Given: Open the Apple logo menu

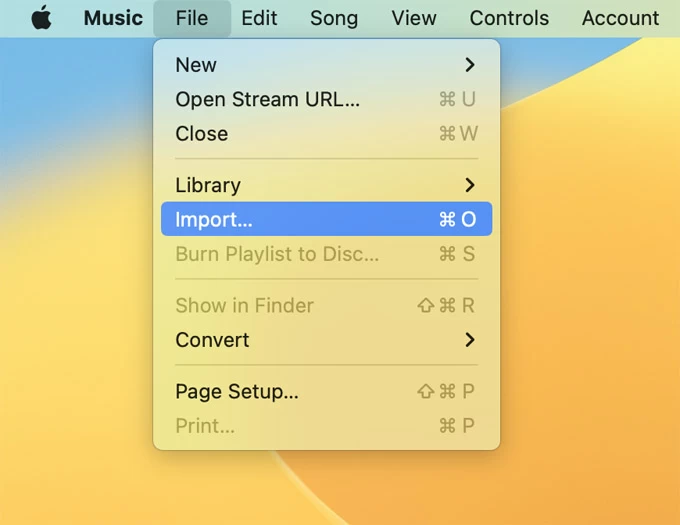Looking at the screenshot, I should tap(41, 18).
